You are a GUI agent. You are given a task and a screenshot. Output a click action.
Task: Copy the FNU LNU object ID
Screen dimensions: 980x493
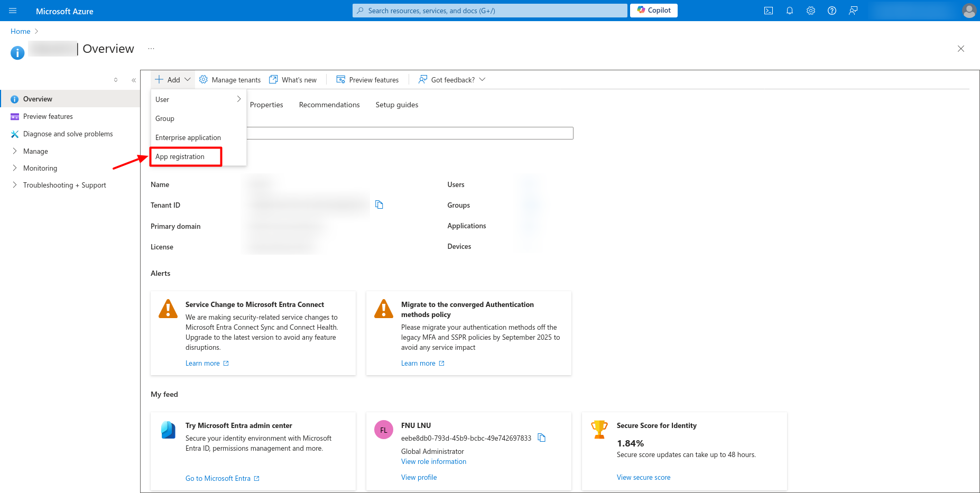click(x=541, y=438)
